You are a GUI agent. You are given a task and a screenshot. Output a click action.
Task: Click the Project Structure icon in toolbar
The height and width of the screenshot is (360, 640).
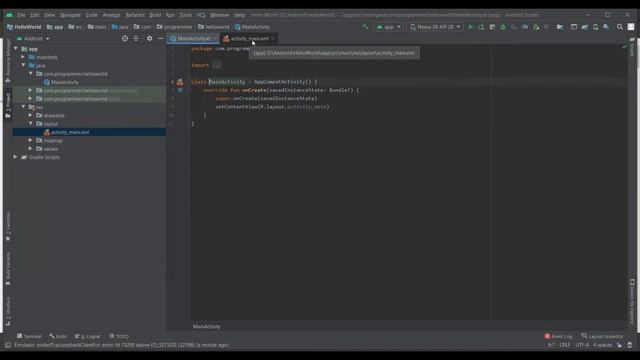[560, 27]
